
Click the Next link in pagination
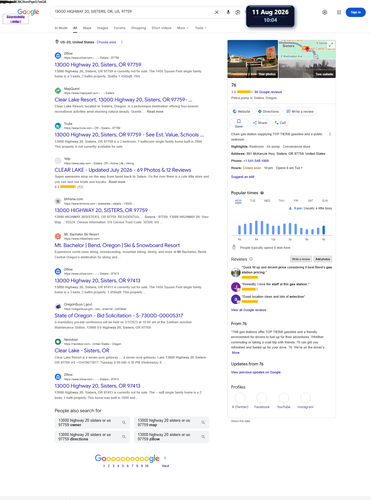(x=165, y=466)
